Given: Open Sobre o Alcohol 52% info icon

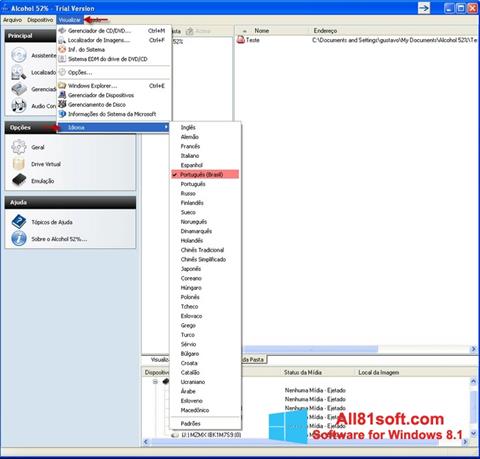Looking at the screenshot, I should (19, 239).
